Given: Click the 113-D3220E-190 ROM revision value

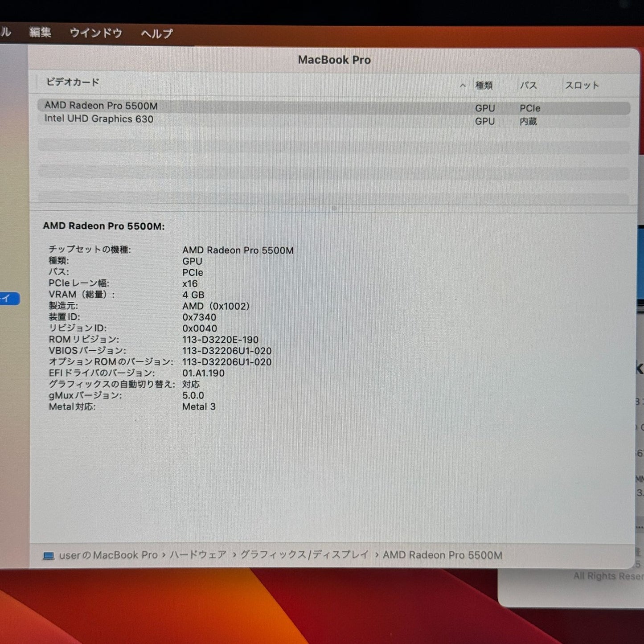Looking at the screenshot, I should click(220, 340).
